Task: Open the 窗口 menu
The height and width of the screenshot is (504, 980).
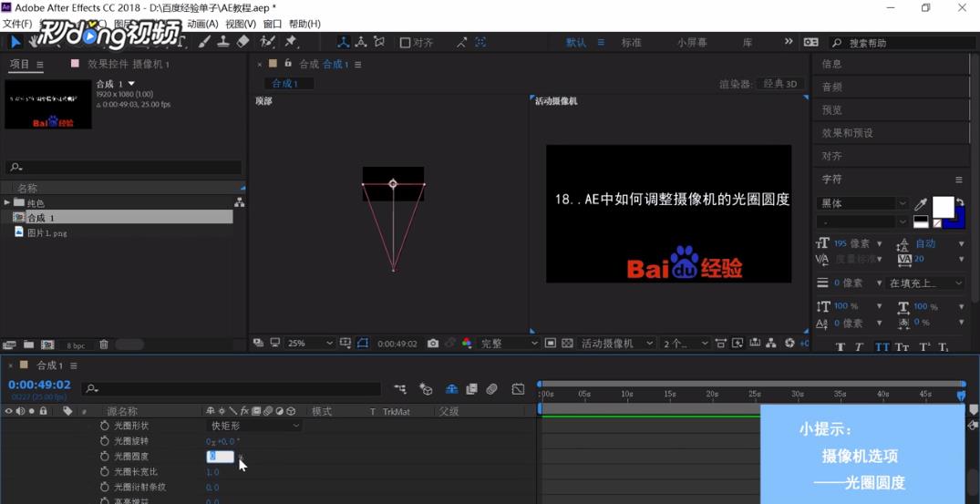Action: 273,24
